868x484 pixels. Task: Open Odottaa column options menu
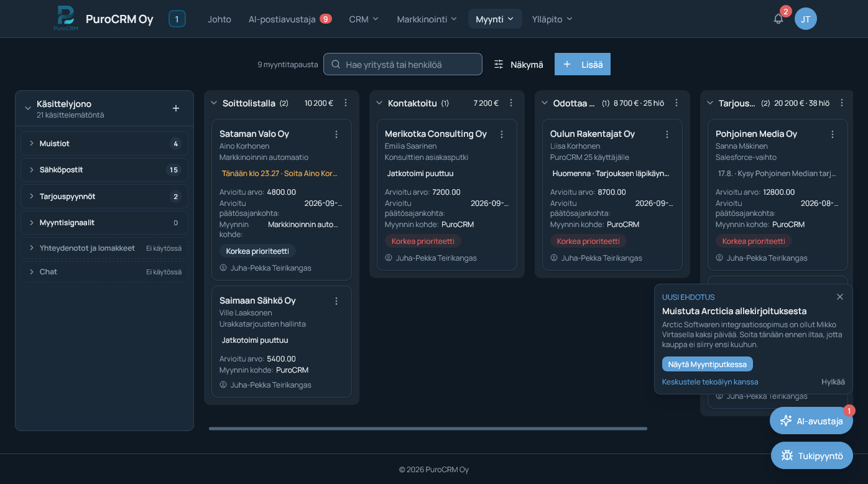677,103
